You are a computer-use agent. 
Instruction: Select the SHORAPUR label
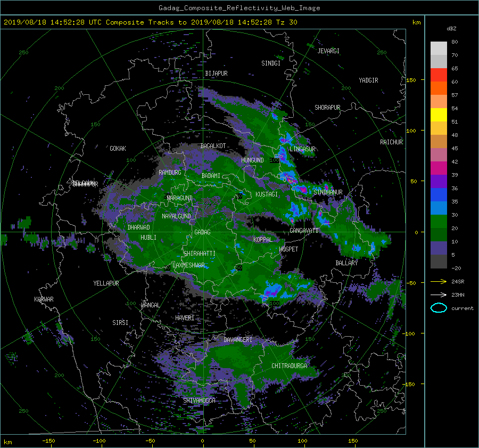pos(327,108)
